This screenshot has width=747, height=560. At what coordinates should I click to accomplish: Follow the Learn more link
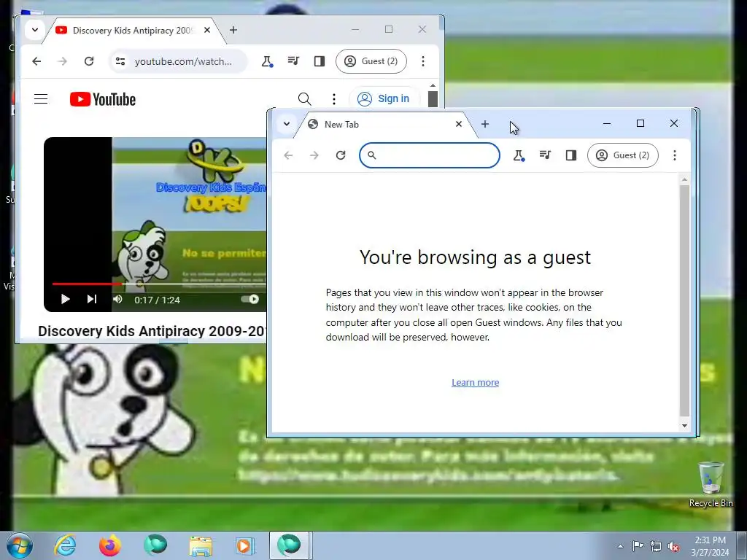[476, 382]
